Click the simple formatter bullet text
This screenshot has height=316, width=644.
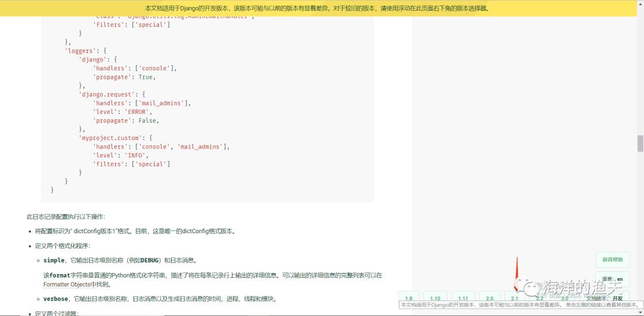coord(120,260)
